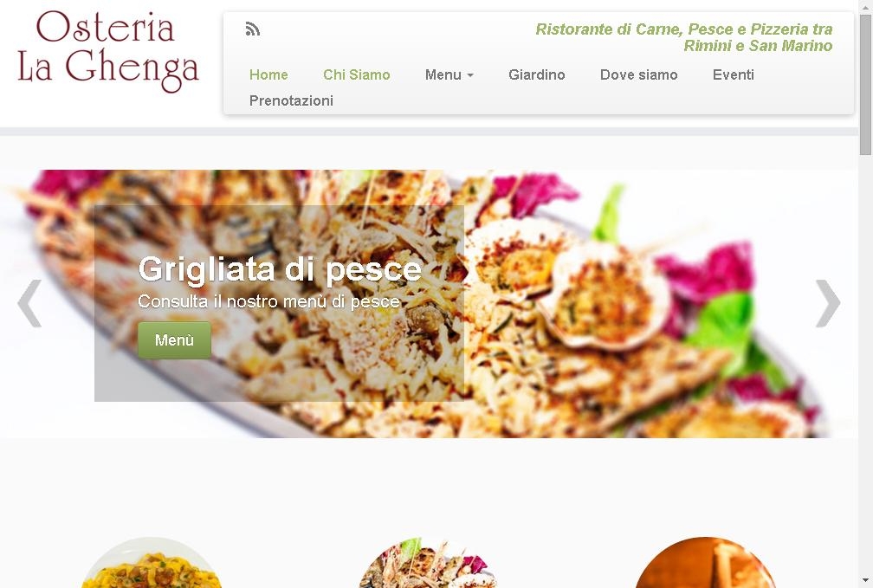Navigate to Dove siamo
Image resolution: width=873 pixels, height=588 pixels.
click(638, 74)
